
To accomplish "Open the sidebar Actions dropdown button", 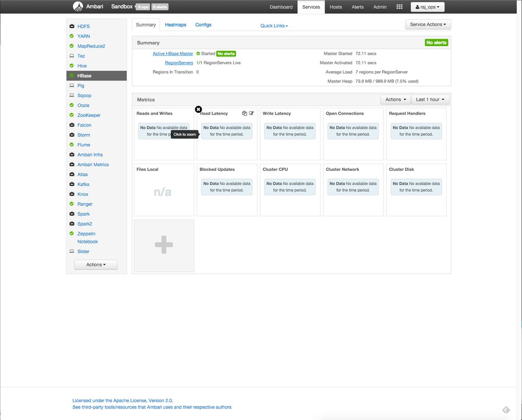I will (96, 264).
